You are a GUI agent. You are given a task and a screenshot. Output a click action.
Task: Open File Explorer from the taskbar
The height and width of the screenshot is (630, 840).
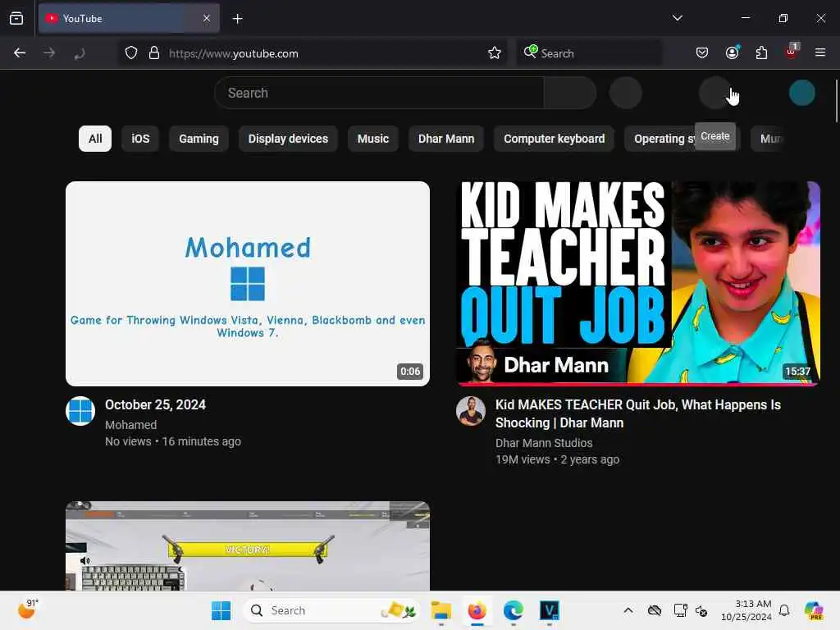[441, 610]
